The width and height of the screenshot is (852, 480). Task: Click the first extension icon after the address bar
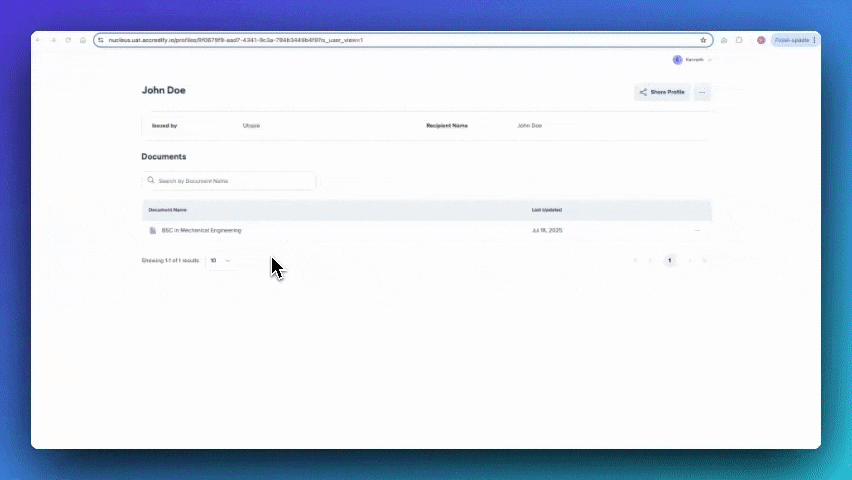(724, 40)
